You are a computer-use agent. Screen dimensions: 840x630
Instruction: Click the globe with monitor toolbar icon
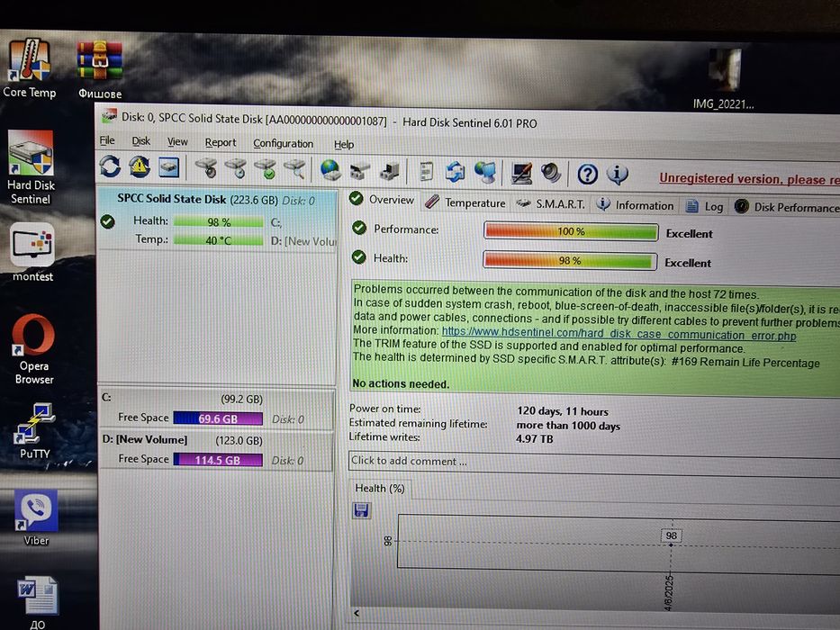click(484, 173)
